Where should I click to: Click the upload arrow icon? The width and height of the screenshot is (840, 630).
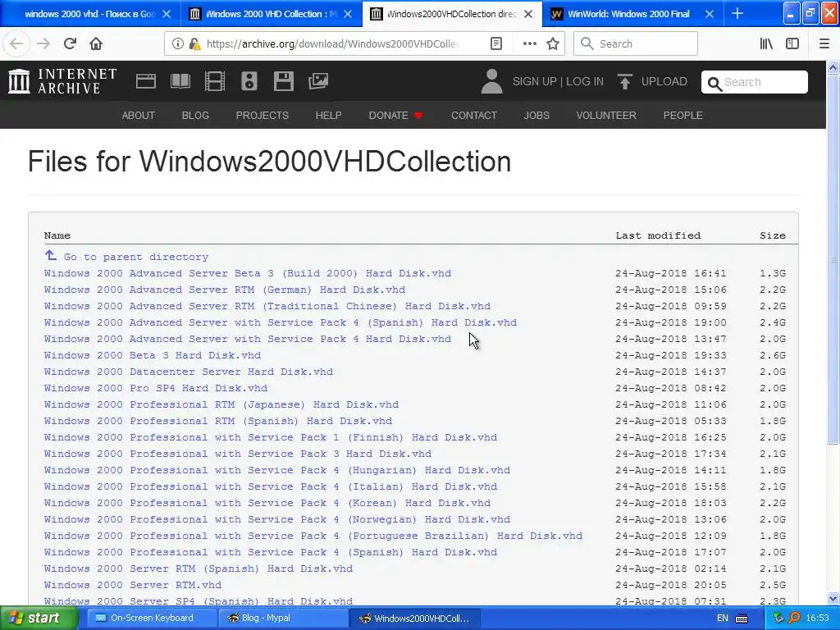pos(624,81)
